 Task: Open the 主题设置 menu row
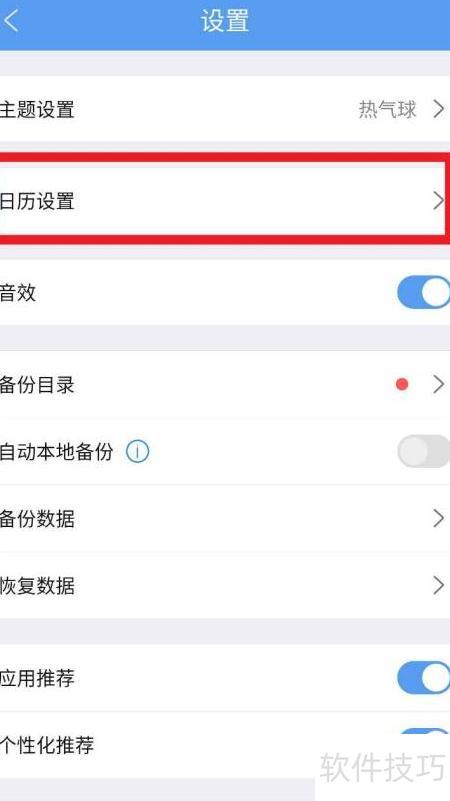(x=225, y=109)
